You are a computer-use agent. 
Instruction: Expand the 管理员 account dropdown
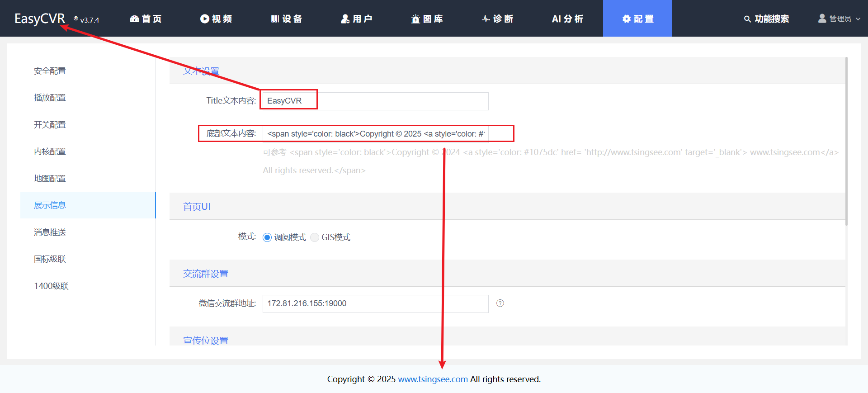[x=840, y=19]
